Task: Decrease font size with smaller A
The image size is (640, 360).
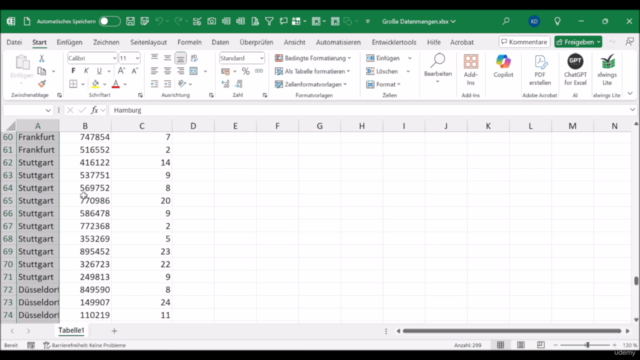Action: coord(134,71)
